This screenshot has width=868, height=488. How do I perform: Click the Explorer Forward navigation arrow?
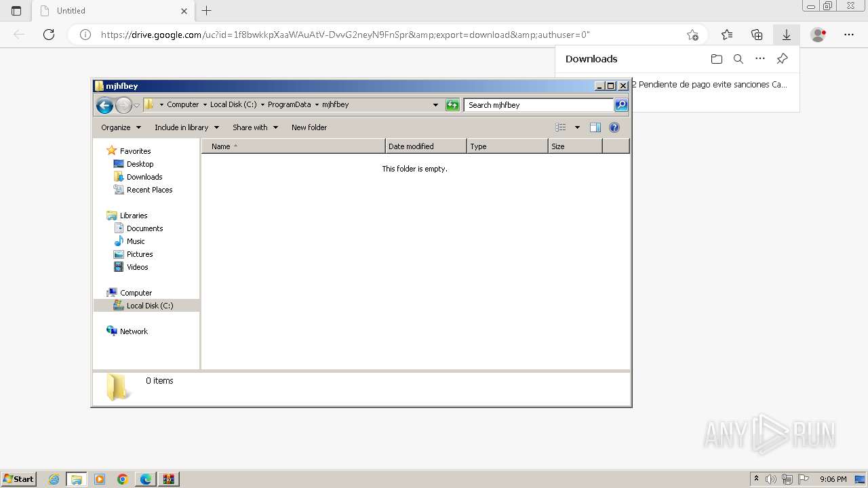pos(123,105)
